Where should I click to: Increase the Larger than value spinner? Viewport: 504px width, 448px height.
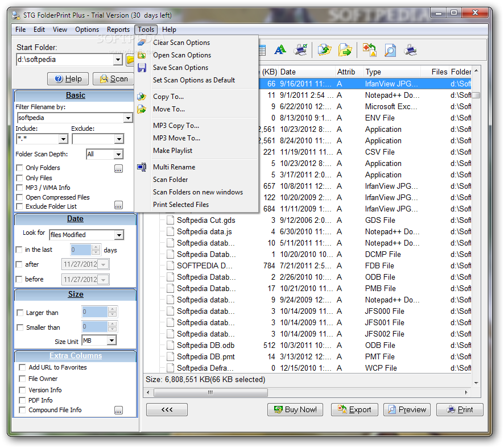click(112, 309)
